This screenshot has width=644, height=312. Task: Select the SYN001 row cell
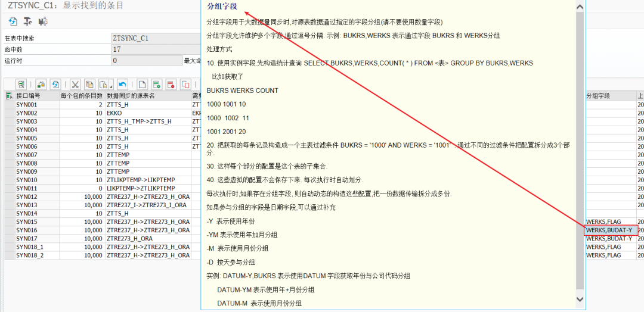38,105
